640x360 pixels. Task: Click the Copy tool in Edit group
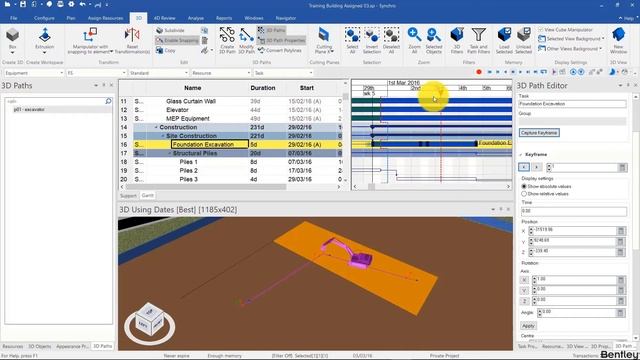pos(166,51)
